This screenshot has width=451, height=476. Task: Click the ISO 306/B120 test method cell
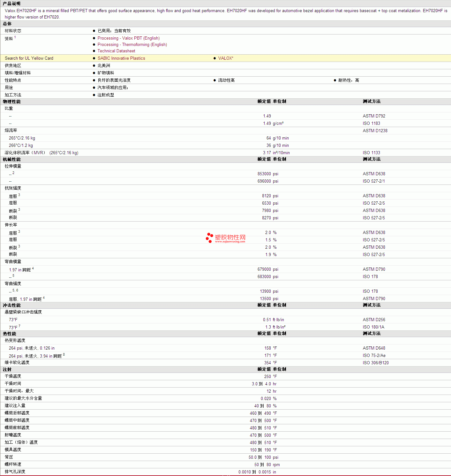coord(376,363)
